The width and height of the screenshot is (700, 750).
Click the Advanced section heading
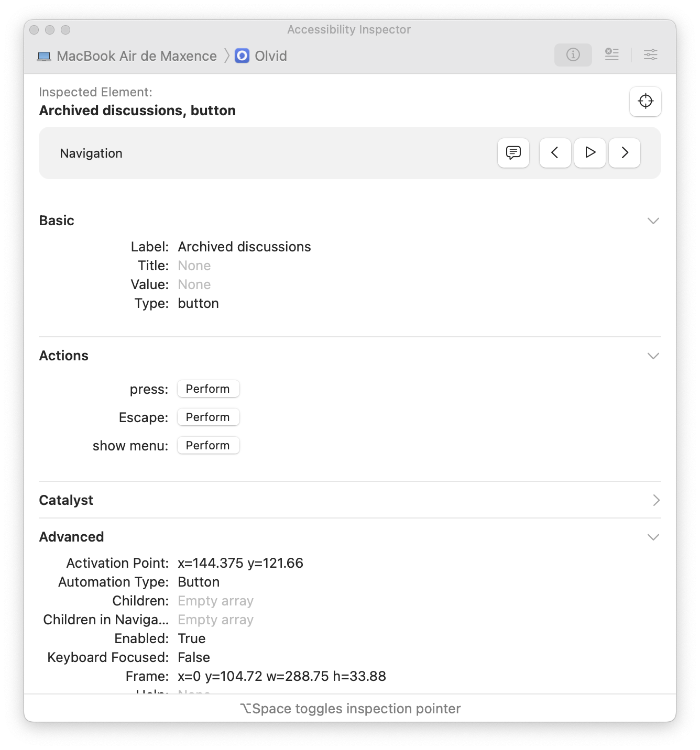click(72, 537)
